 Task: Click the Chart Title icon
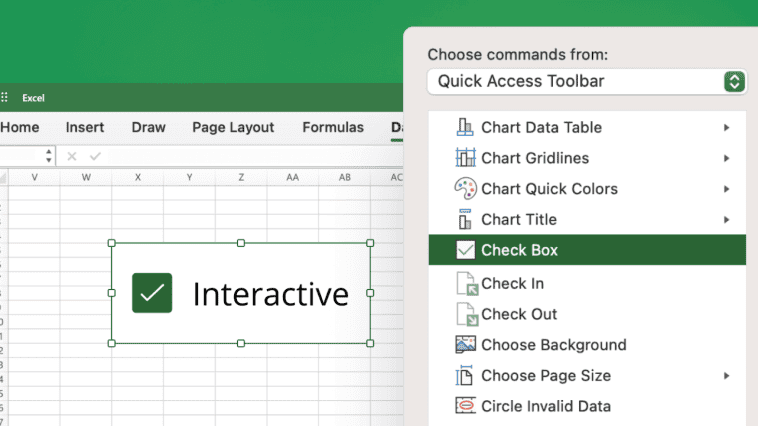click(465, 220)
